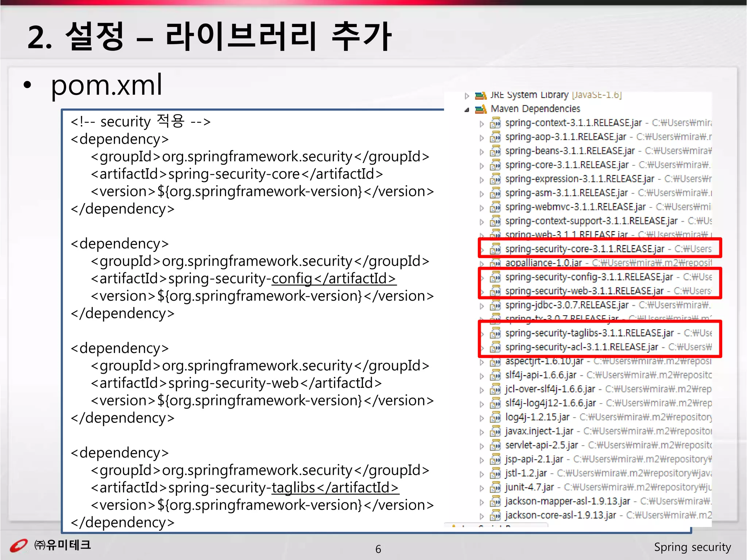Click the Maven Dependencies label
Screen dimensions: 747x560
(535, 109)
